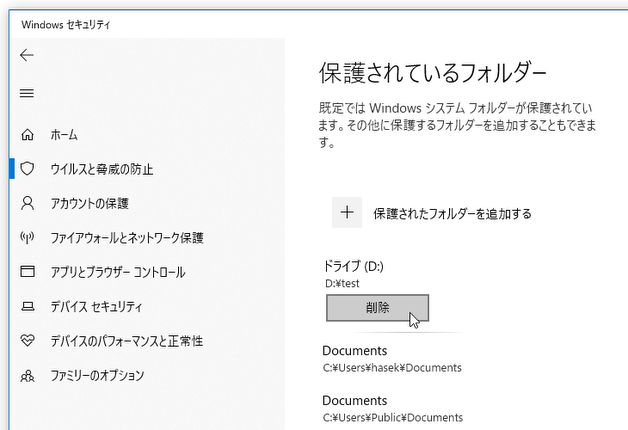The width and height of the screenshot is (628, 430).
Task: Click 保護されたフォルダーを追加する label
Action: click(x=452, y=213)
